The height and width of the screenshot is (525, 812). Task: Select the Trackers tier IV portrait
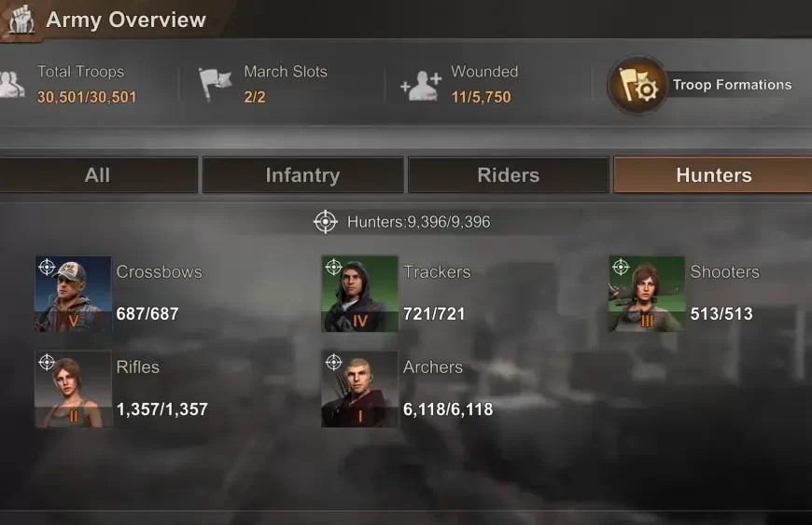pyautogui.click(x=360, y=294)
